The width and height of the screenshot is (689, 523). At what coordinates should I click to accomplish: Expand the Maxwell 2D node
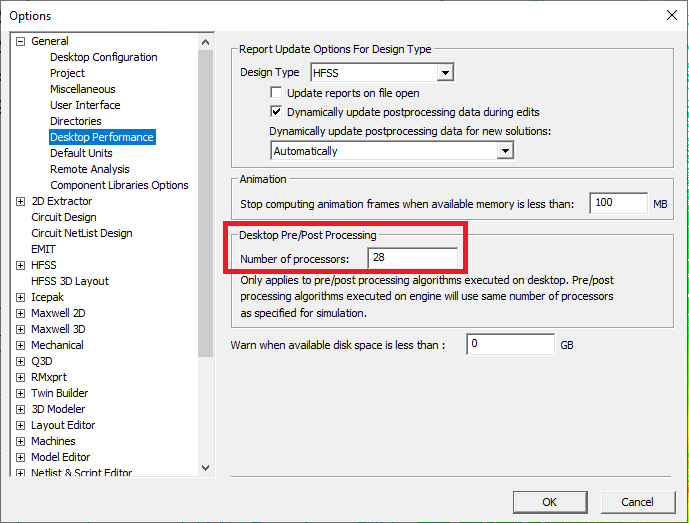pos(20,313)
